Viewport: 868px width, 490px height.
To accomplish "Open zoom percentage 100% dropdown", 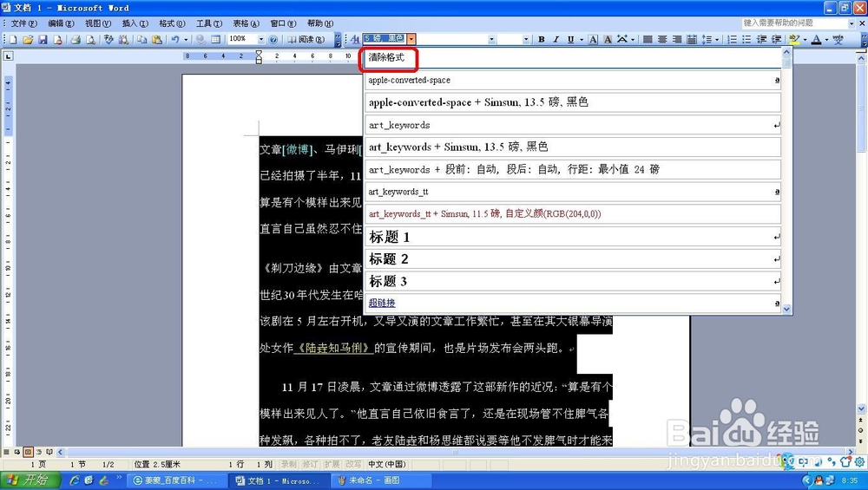I will click(x=260, y=39).
